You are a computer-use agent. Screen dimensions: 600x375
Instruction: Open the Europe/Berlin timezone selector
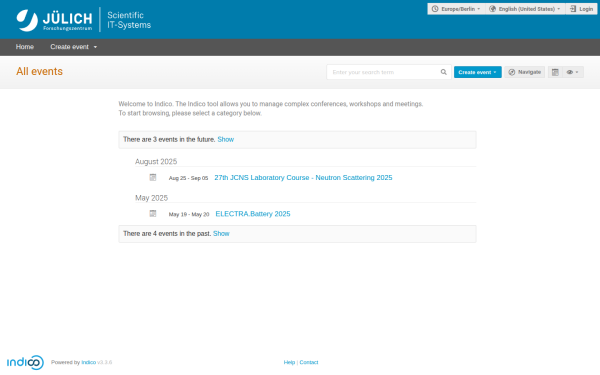[456, 9]
